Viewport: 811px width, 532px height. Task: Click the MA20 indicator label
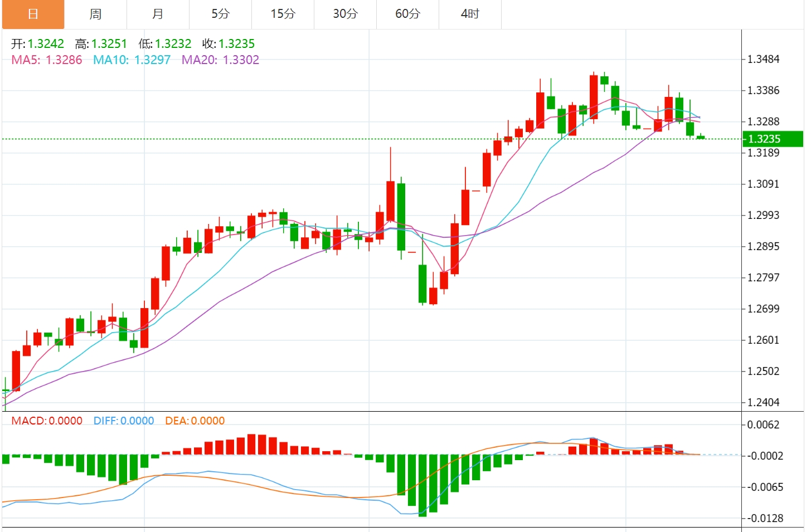220,60
